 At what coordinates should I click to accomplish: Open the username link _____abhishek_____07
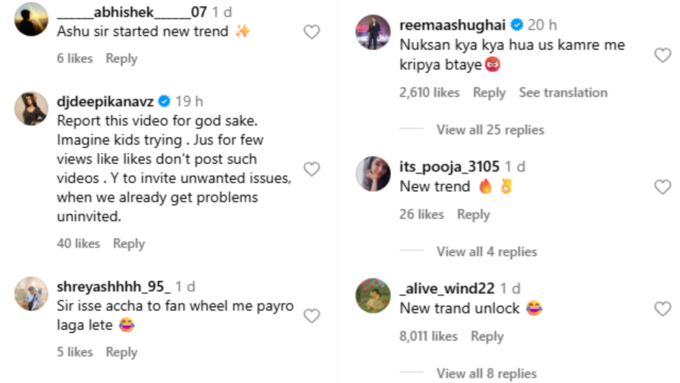click(132, 12)
